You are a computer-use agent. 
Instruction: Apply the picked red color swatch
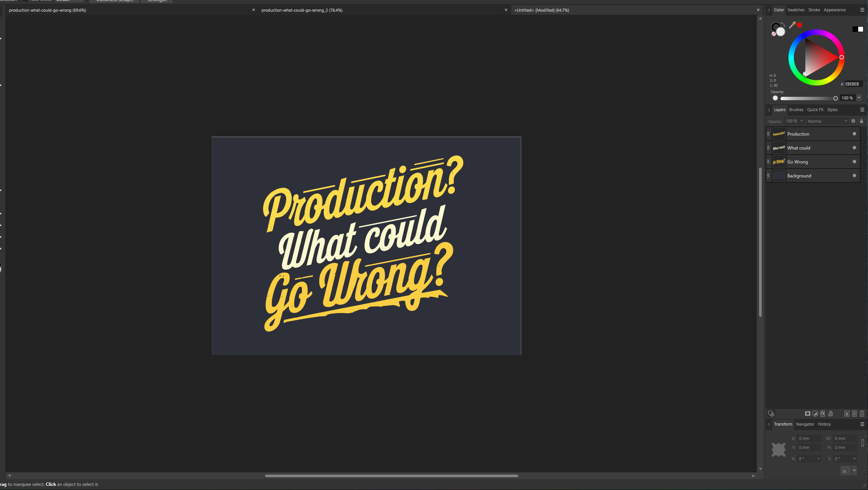(799, 25)
